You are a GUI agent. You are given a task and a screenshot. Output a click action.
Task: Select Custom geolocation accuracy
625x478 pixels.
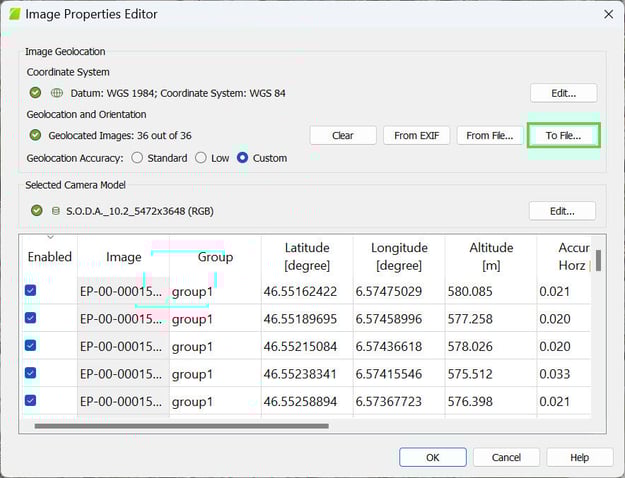(x=242, y=158)
